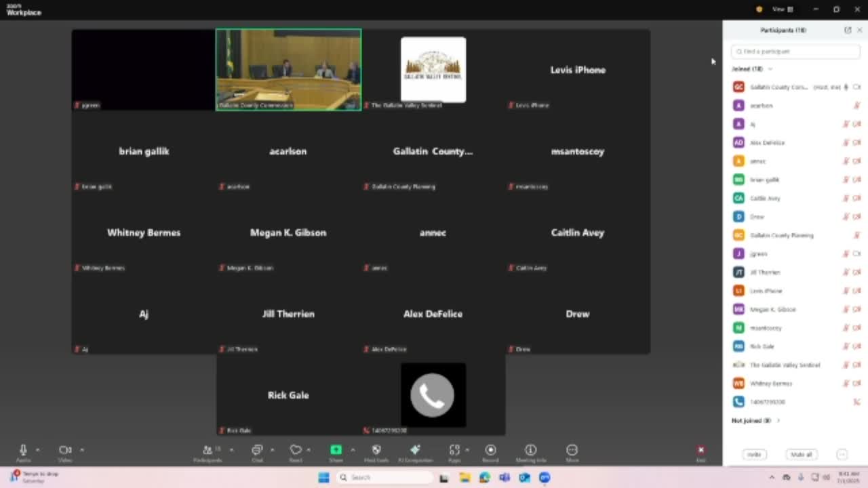Click the red End meeting button
The width and height of the screenshot is (868, 488).
coord(701,450)
